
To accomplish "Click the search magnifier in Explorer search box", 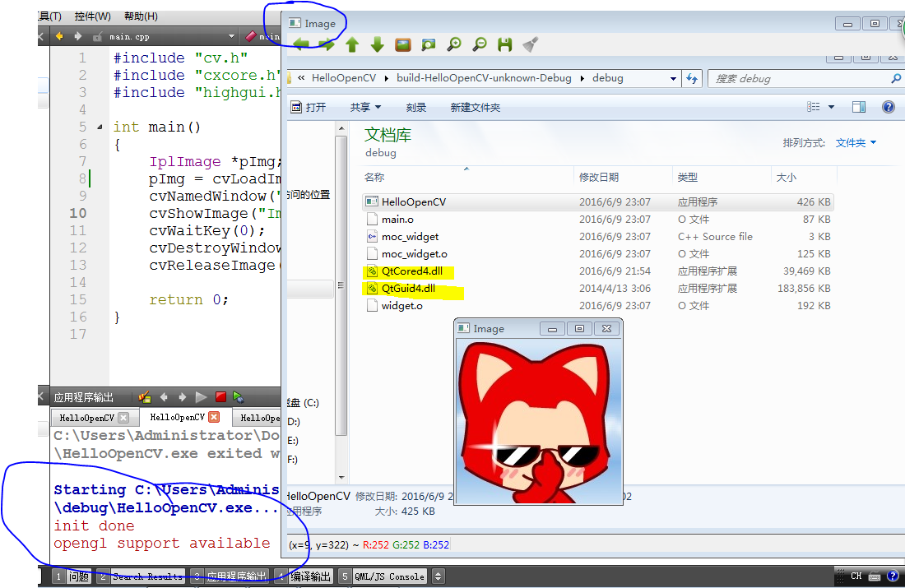I will (x=896, y=78).
